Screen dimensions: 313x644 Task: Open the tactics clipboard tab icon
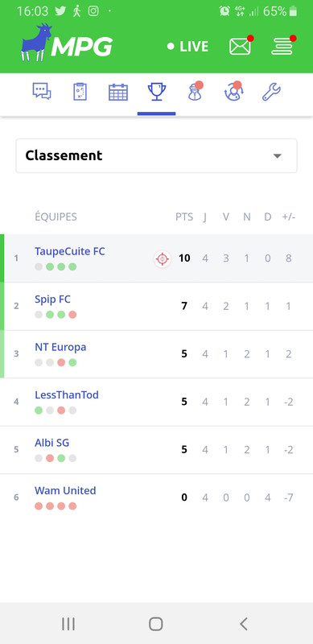[80, 91]
